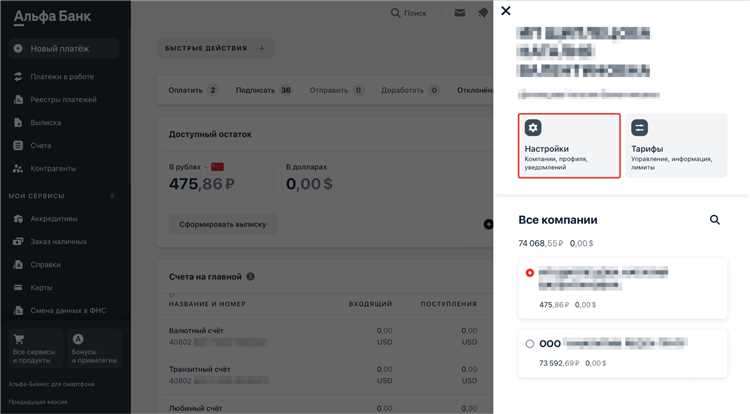Open Настройки company, profile and notifications card
This screenshot has width=750, height=414.
[569, 146]
